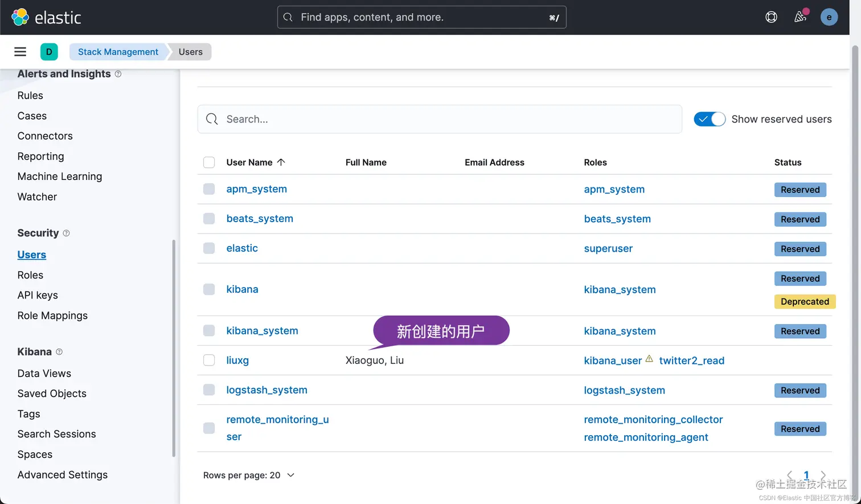The height and width of the screenshot is (504, 861).
Task: Click the Elastic logo
Action: pos(47,17)
